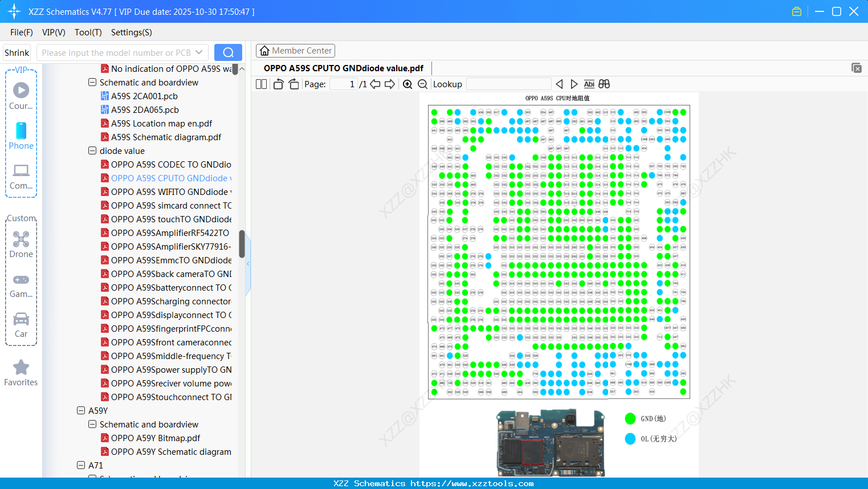Viewport: 868px width, 489px height.
Task: Click the blue search magnifier button
Action: point(228,52)
